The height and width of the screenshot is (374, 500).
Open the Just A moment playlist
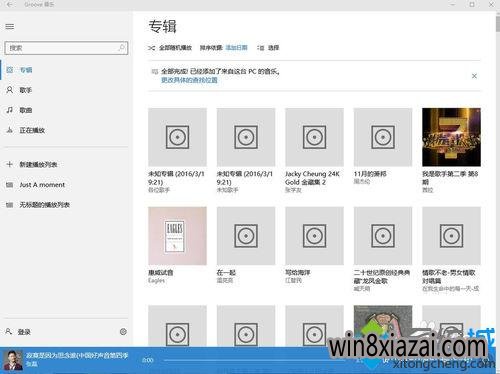click(x=65, y=185)
